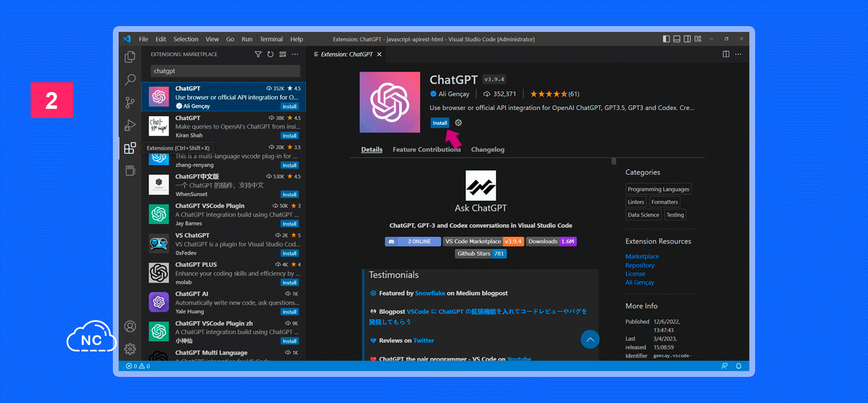Refresh the extensions marketplace list
Image resolution: width=868 pixels, height=403 pixels.
(270, 54)
